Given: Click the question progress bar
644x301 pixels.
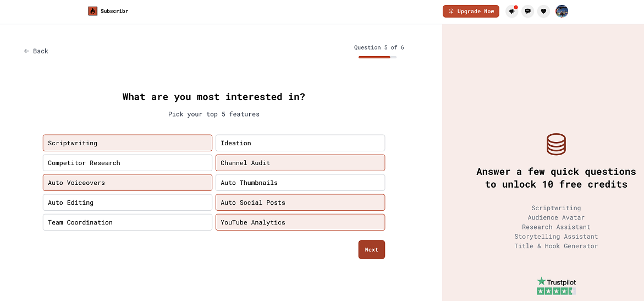Looking at the screenshot, I should tap(377, 57).
